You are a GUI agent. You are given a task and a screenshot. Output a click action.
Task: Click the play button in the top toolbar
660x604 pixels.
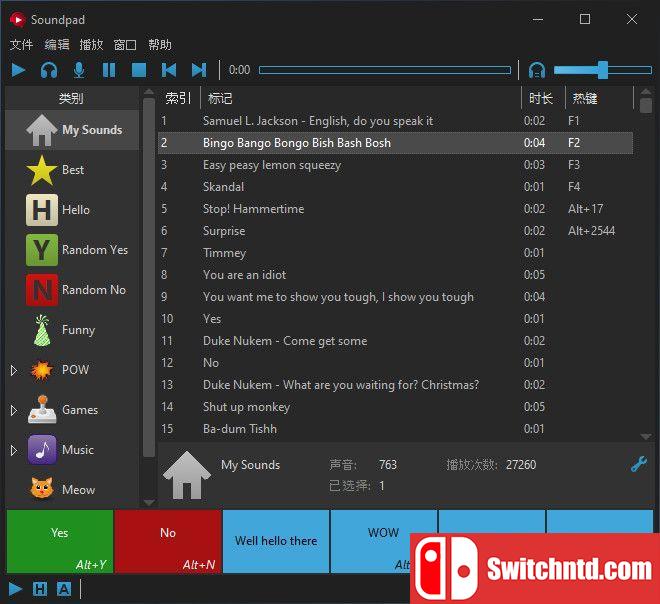18,70
